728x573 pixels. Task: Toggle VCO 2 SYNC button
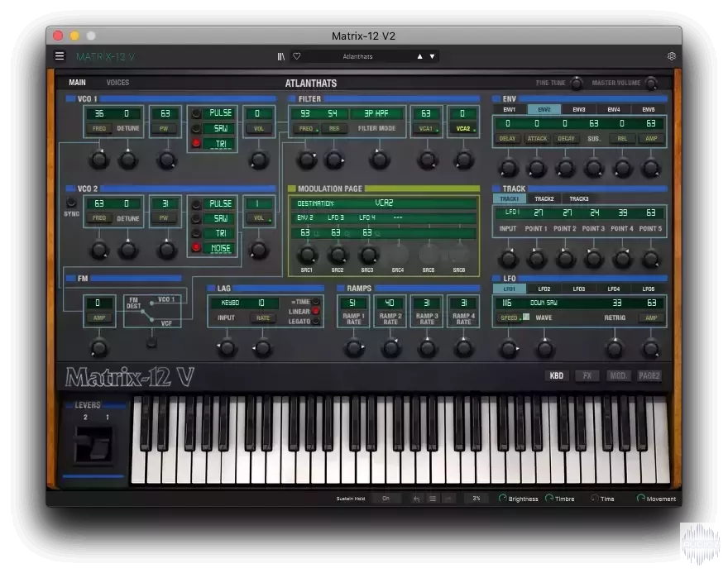pos(71,203)
